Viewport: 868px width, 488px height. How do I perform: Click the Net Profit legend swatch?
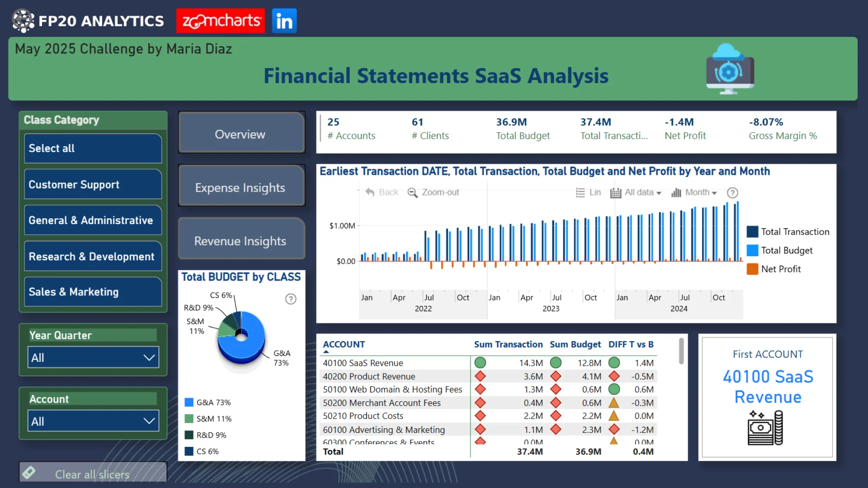click(x=752, y=269)
